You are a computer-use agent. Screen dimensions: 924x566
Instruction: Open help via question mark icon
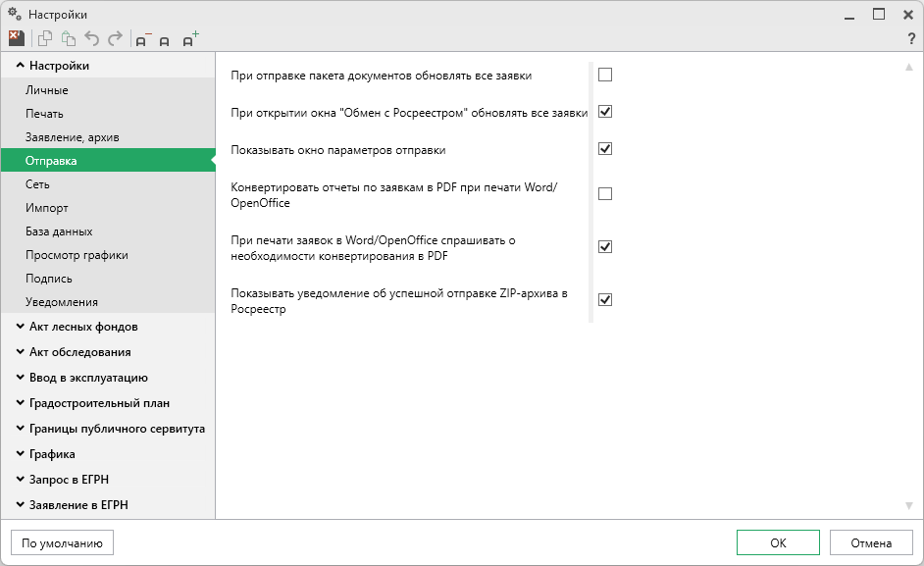[x=911, y=39]
